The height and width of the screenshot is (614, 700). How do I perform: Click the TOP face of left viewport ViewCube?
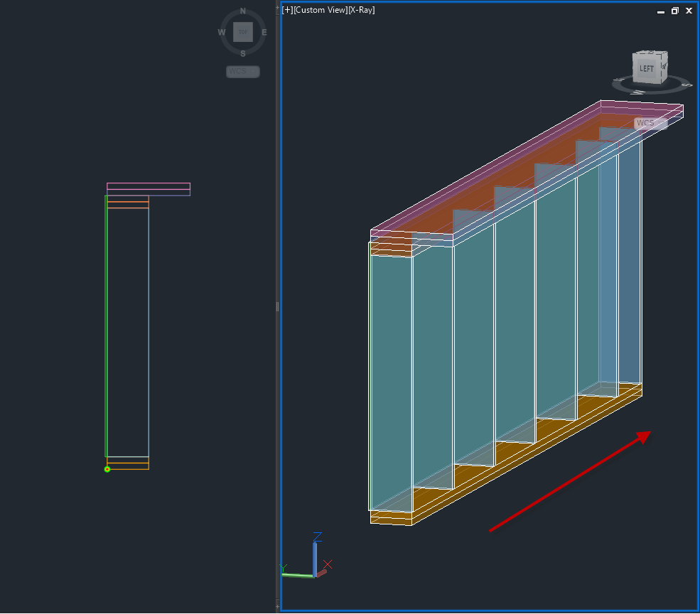(x=243, y=32)
